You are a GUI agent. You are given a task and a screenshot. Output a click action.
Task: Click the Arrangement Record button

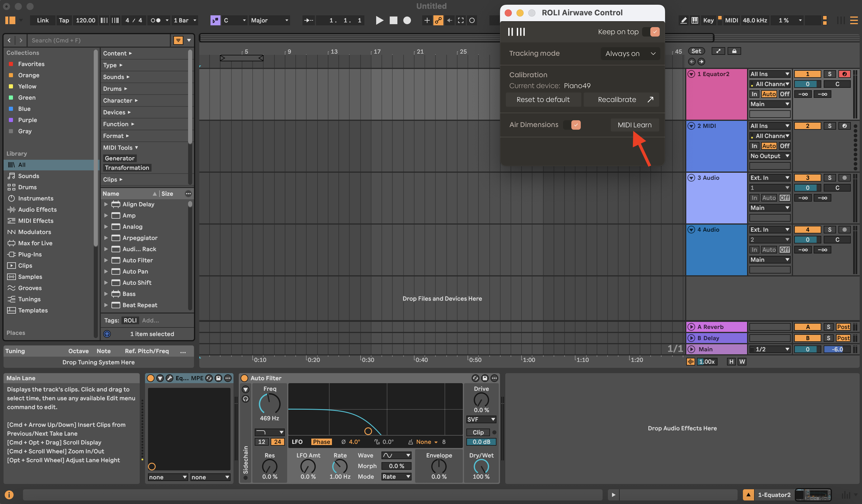[x=407, y=20]
